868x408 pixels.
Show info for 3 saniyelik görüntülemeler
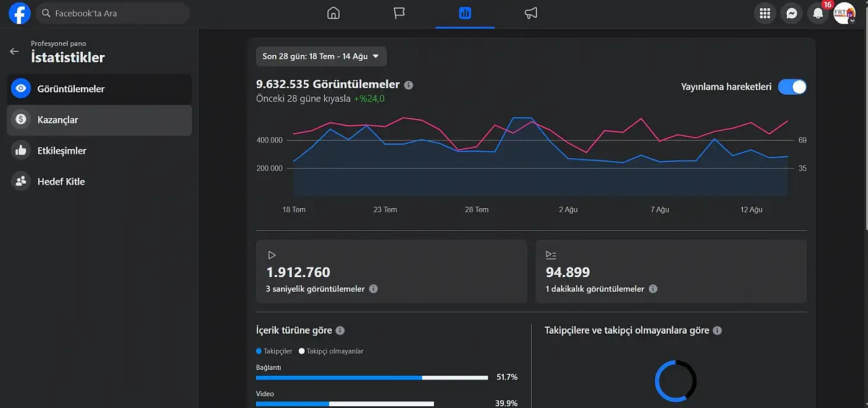[373, 289]
